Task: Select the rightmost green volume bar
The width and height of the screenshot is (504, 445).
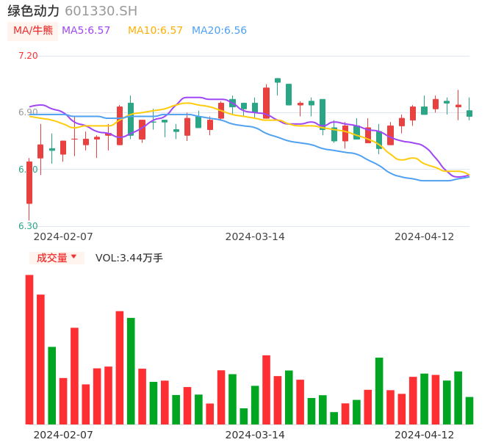Action: pyautogui.click(x=469, y=410)
